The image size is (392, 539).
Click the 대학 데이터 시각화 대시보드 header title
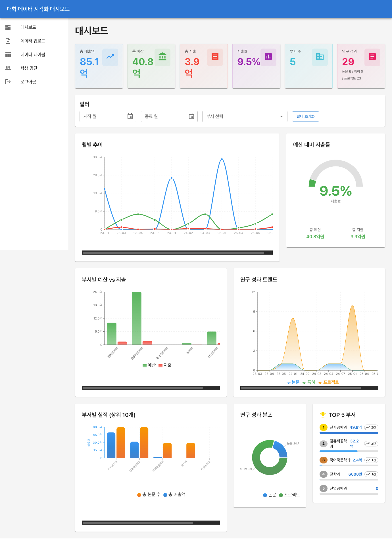click(38, 9)
